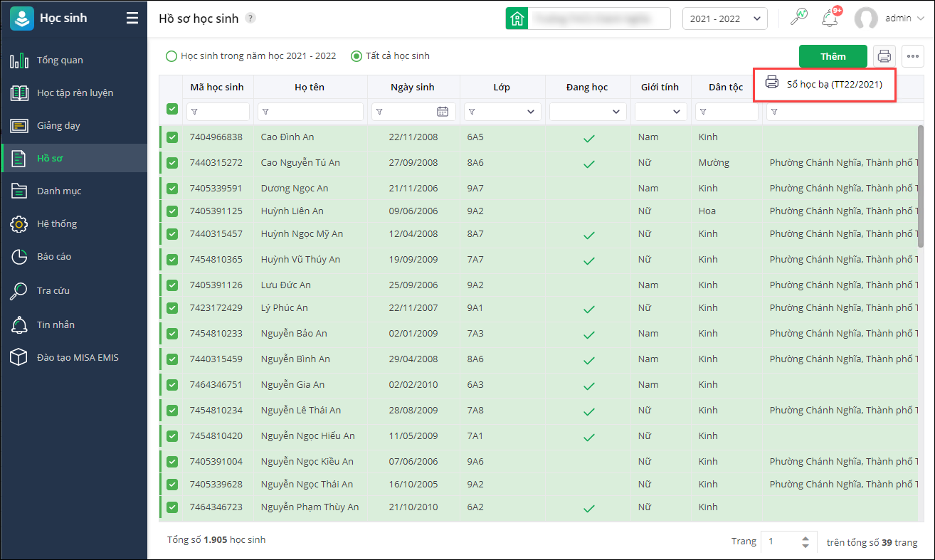Open the Báo cáo sidebar menu
The image size is (935, 560).
click(54, 256)
